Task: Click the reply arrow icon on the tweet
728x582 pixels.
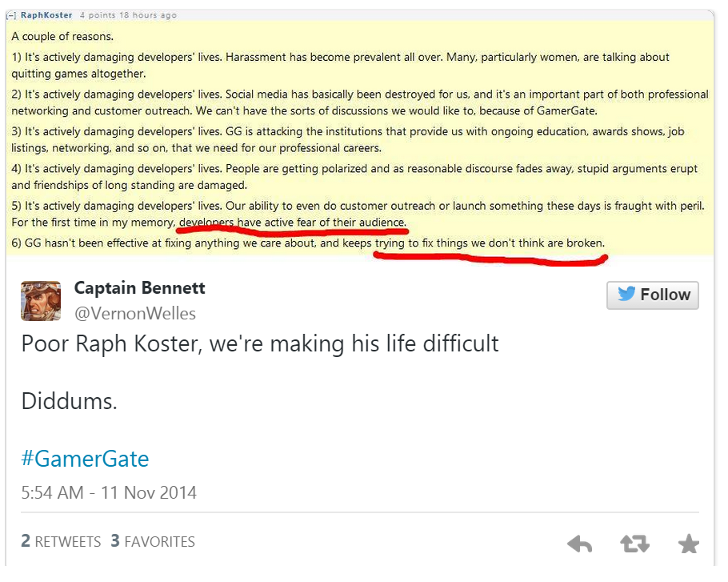Action: (579, 544)
